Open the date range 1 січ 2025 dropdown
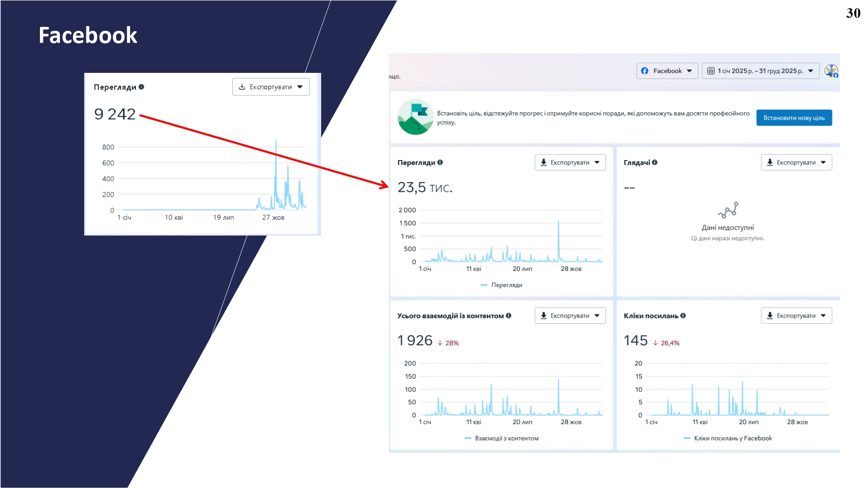This screenshot has width=868, height=488. pos(760,71)
